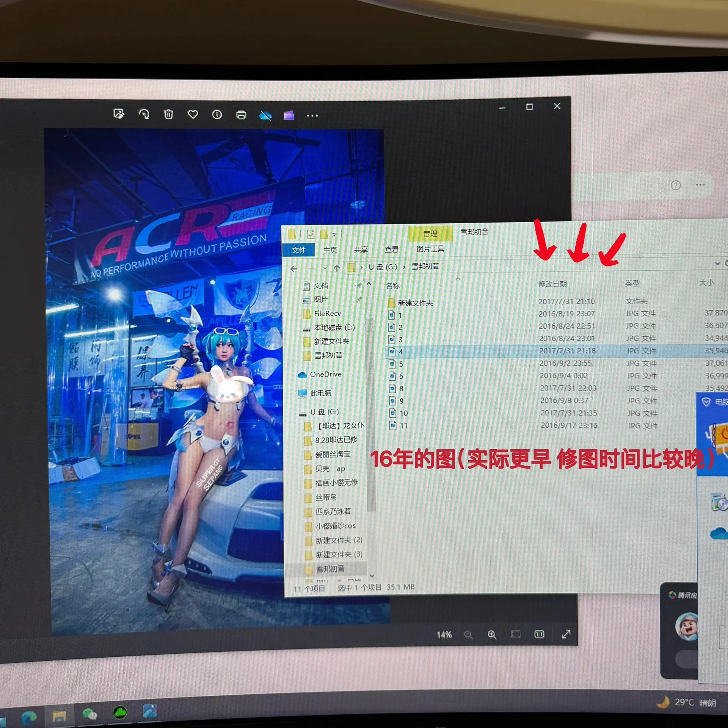Open the address bar history dropdown chevron
728x728 pixels.
click(x=717, y=263)
